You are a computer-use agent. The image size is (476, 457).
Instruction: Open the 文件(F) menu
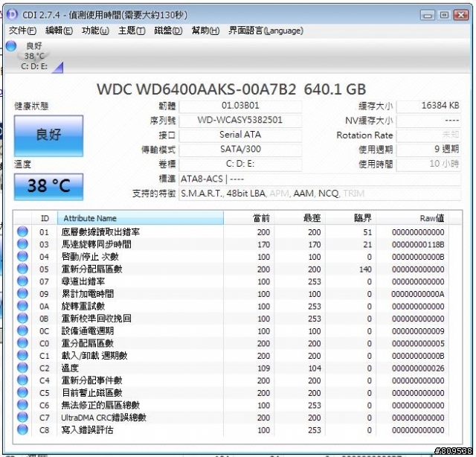23,31
